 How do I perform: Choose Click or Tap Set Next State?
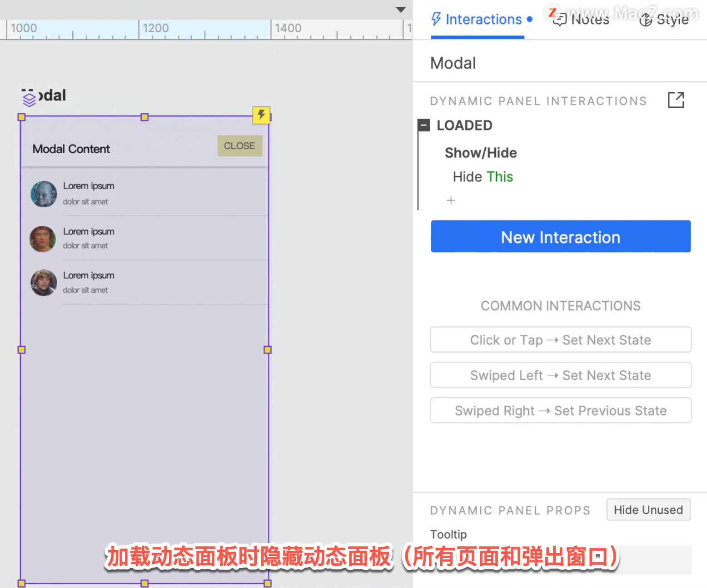click(x=561, y=340)
